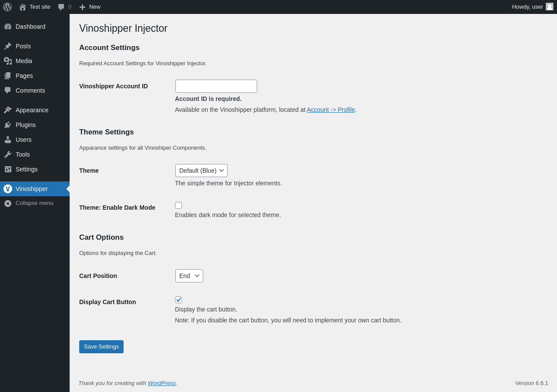The height and width of the screenshot is (392, 557).
Task: Open the Cart Position dropdown showing End
Action: (189, 276)
